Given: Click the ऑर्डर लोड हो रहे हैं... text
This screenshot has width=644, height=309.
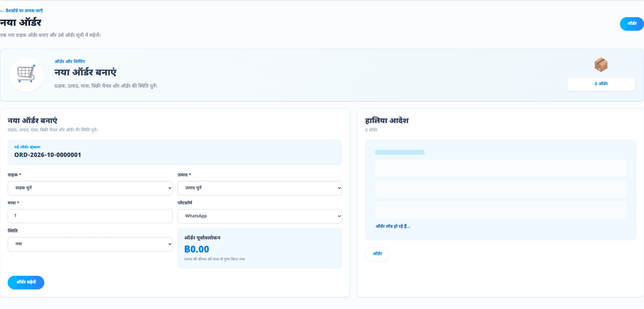Looking at the screenshot, I should (x=393, y=226).
